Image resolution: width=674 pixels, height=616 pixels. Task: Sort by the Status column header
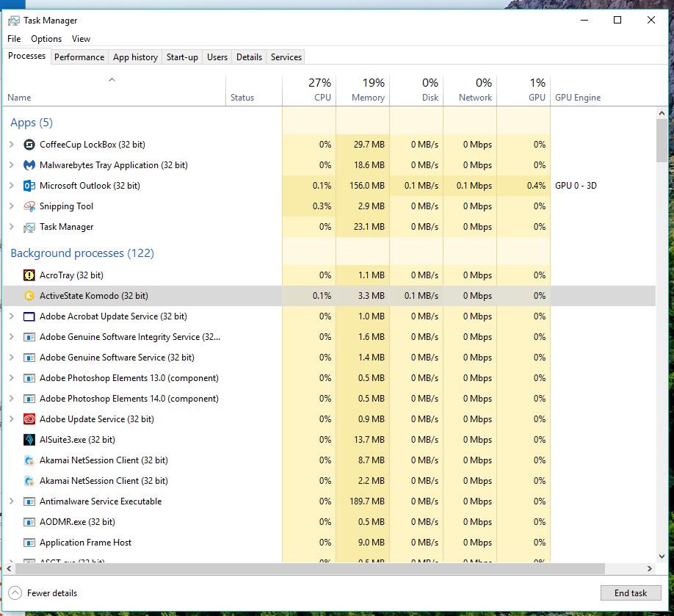click(x=253, y=90)
